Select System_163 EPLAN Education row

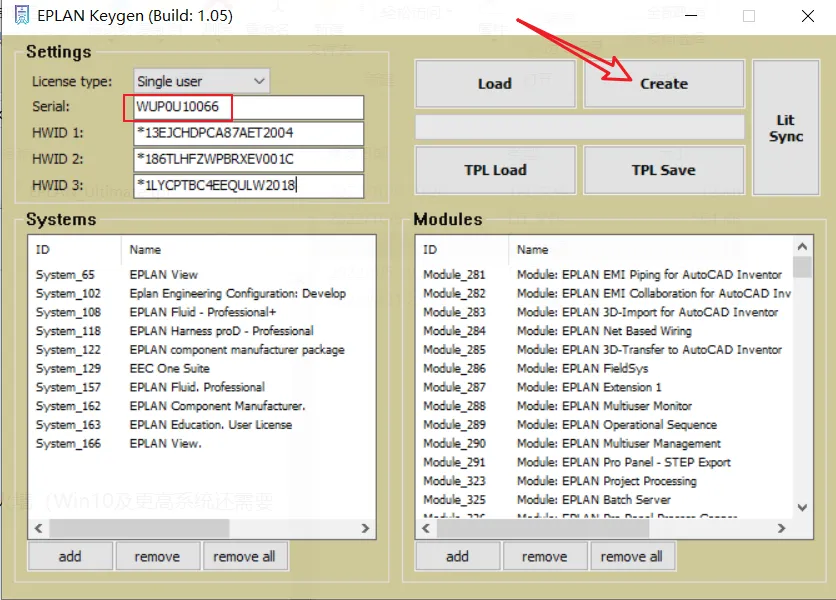202,425
